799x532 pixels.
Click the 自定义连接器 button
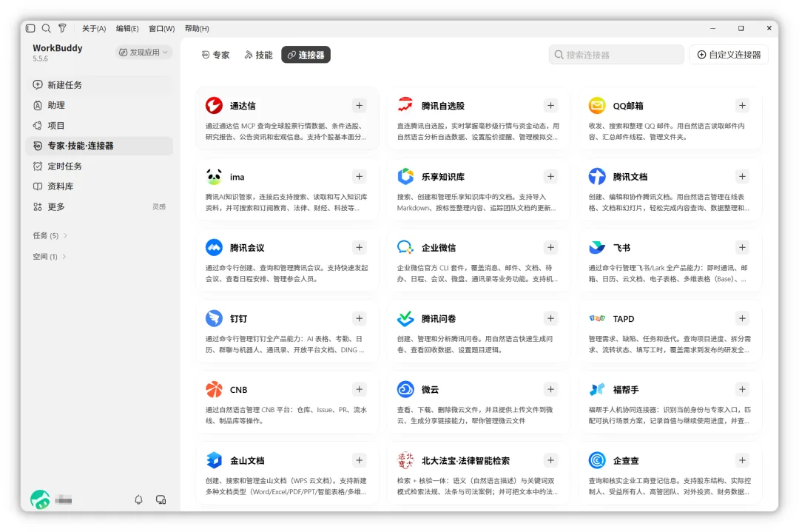pos(729,55)
